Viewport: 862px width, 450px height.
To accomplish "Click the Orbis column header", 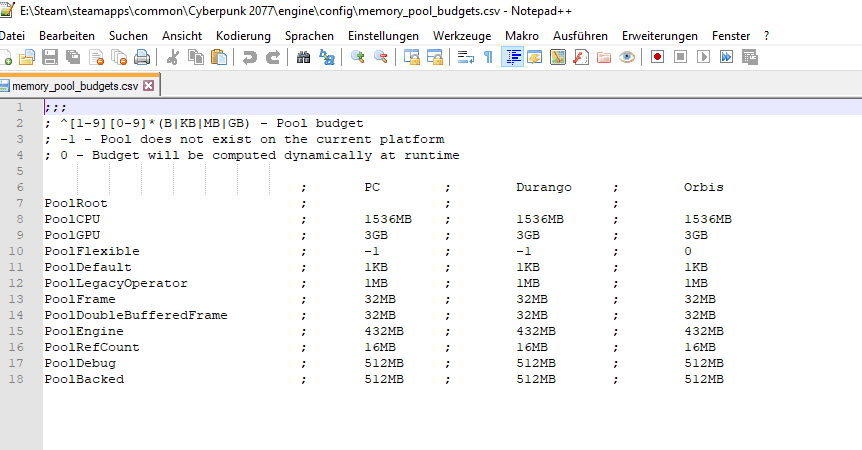I will click(704, 187).
